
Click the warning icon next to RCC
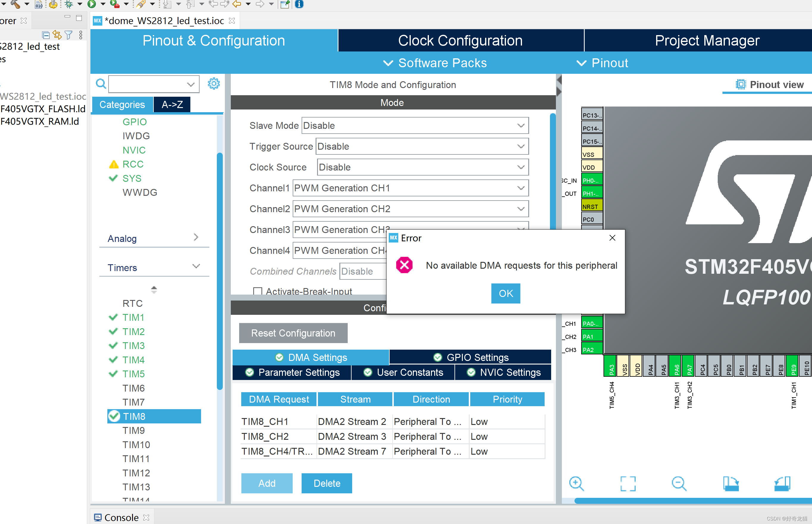[x=114, y=165]
